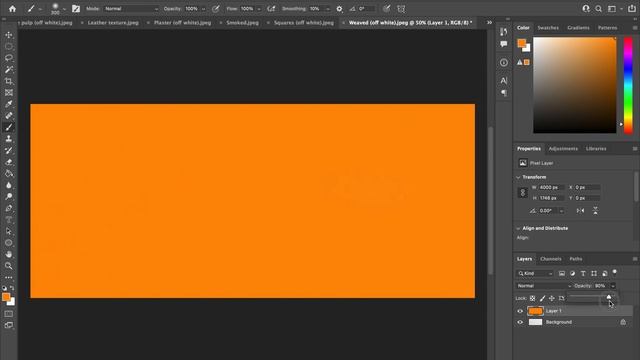Viewport: 640px width, 360px height.
Task: Select the Magic Wand tool
Action: click(9, 70)
